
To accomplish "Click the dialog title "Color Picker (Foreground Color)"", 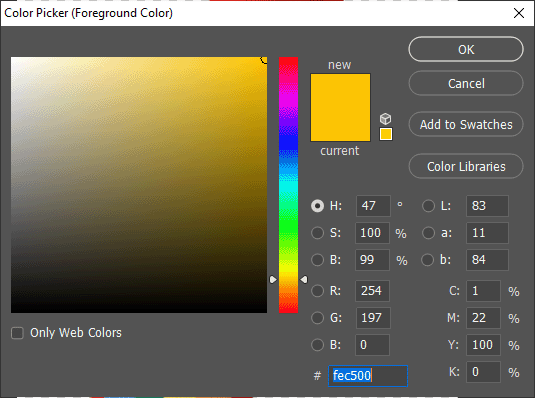I will pos(88,13).
